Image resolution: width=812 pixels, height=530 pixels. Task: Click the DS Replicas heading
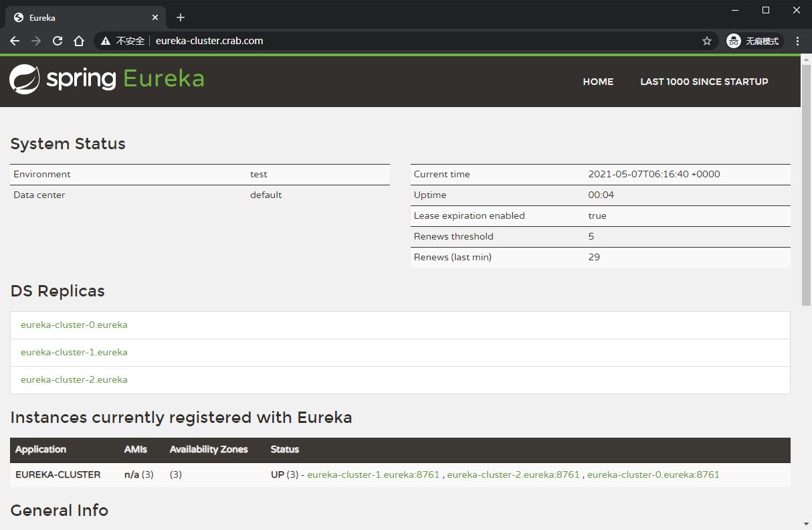click(x=58, y=291)
